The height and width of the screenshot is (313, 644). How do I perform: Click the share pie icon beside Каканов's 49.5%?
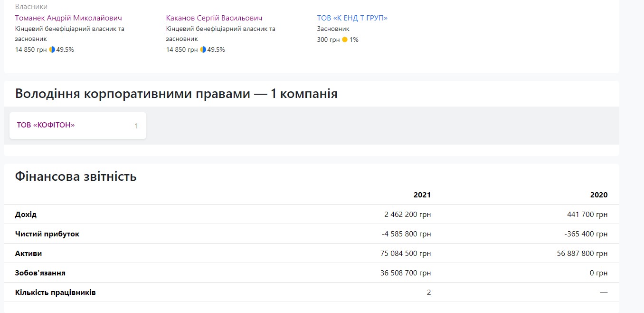point(203,49)
